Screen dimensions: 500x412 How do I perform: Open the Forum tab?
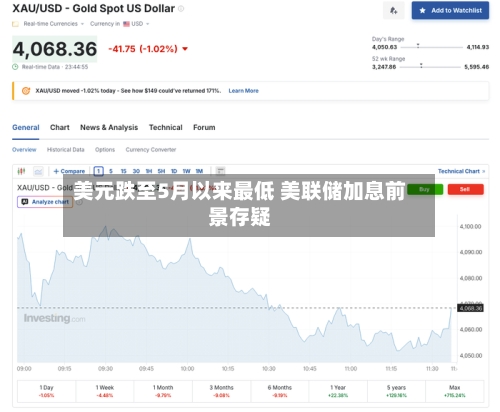click(204, 128)
